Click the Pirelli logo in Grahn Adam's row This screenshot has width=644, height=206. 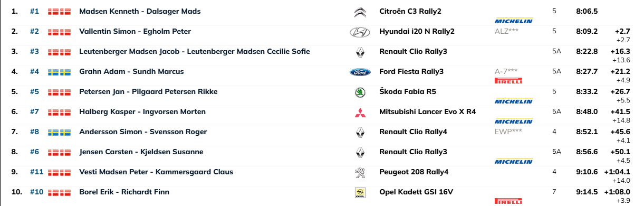(x=508, y=81)
